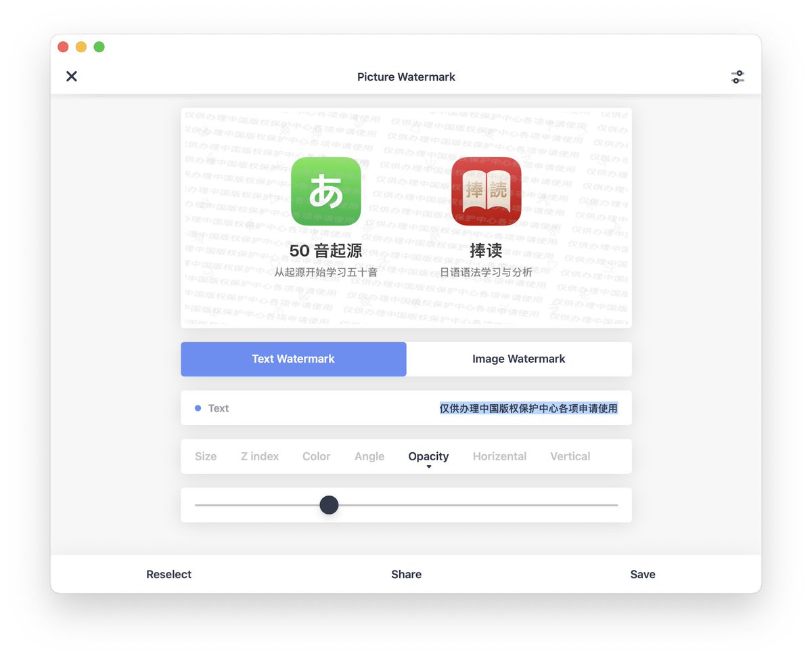Click the 捧读 title text
This screenshot has height=660, width=812.
pyautogui.click(x=486, y=250)
